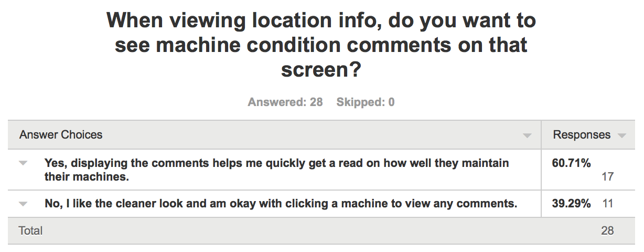Open the Answer Choices column dropdown arrow

pos(527,136)
